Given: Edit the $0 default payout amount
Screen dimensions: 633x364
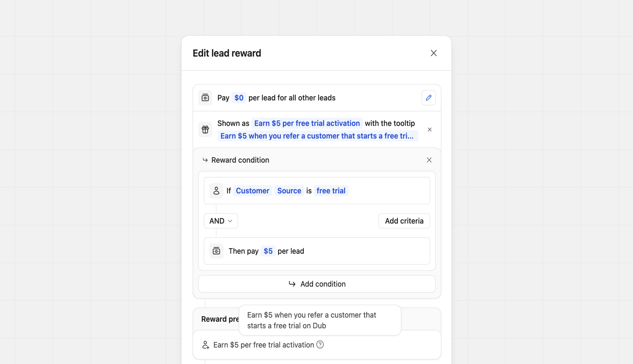Looking at the screenshot, I should coord(239,98).
